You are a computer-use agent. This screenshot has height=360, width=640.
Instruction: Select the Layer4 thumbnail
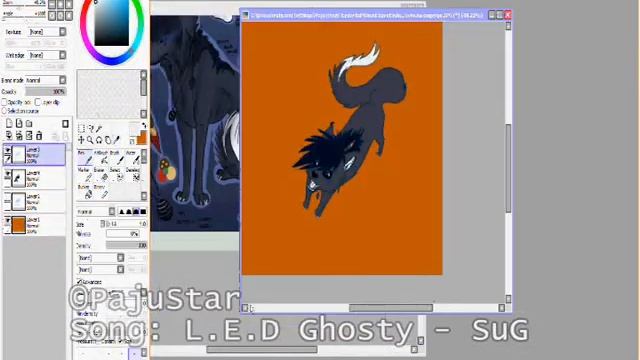point(18,178)
